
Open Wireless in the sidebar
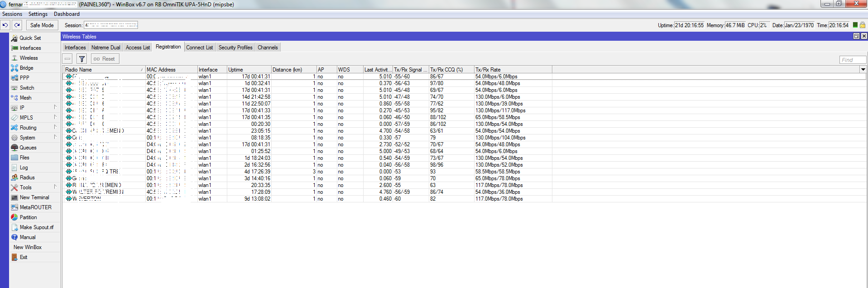coord(29,58)
